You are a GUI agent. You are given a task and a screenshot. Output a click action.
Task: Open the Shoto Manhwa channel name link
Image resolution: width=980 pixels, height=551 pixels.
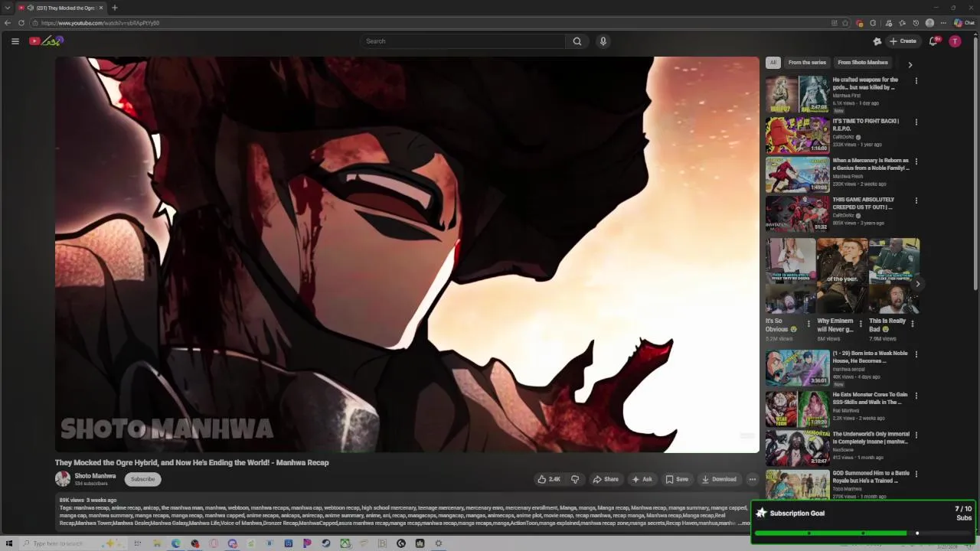pyautogui.click(x=95, y=476)
